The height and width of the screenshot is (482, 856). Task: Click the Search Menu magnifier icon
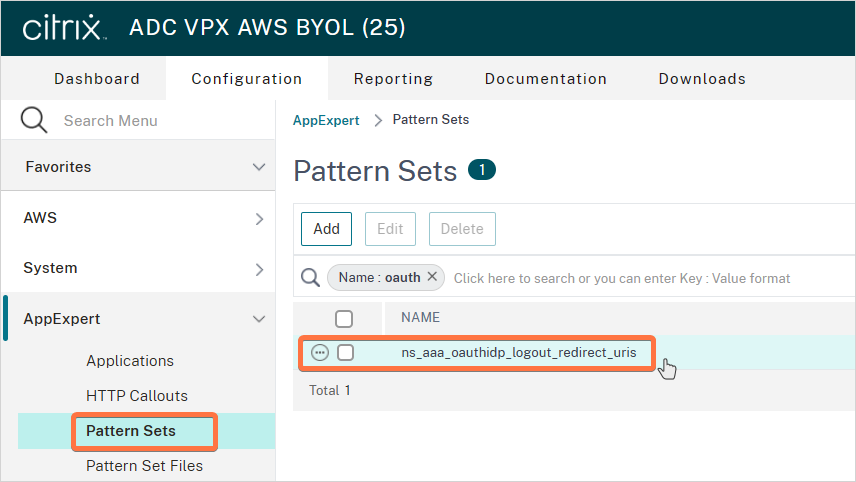pos(34,120)
